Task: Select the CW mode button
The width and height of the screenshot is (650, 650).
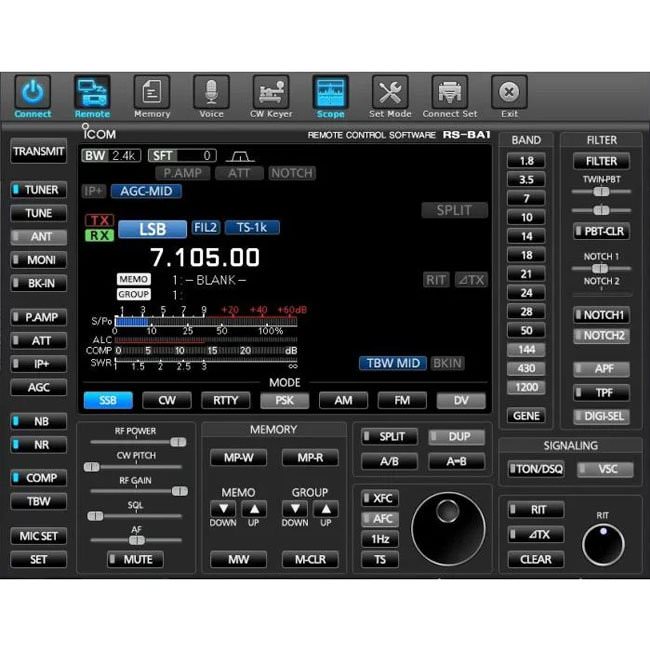Action: click(167, 400)
